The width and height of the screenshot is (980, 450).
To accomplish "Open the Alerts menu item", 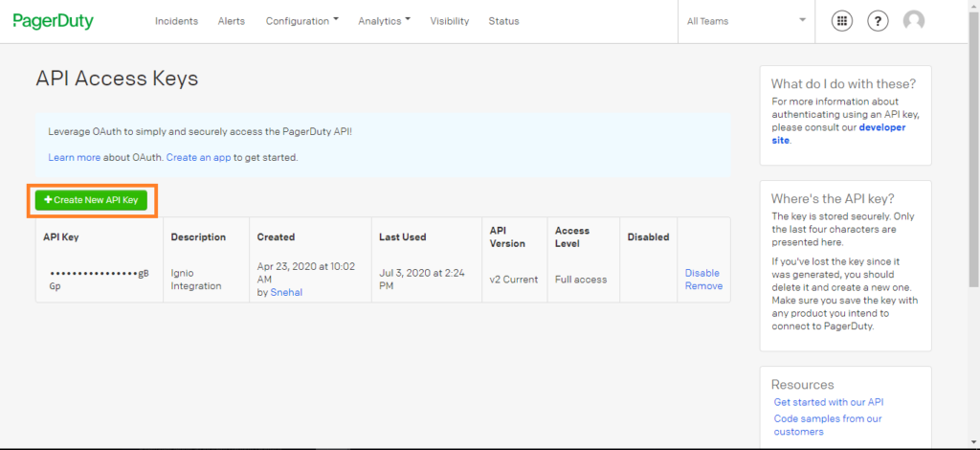I will (231, 21).
